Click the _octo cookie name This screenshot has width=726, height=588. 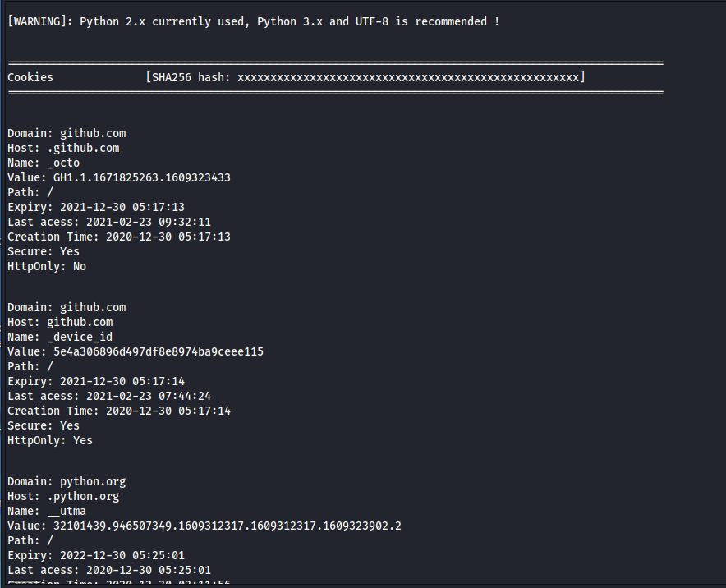tap(63, 163)
